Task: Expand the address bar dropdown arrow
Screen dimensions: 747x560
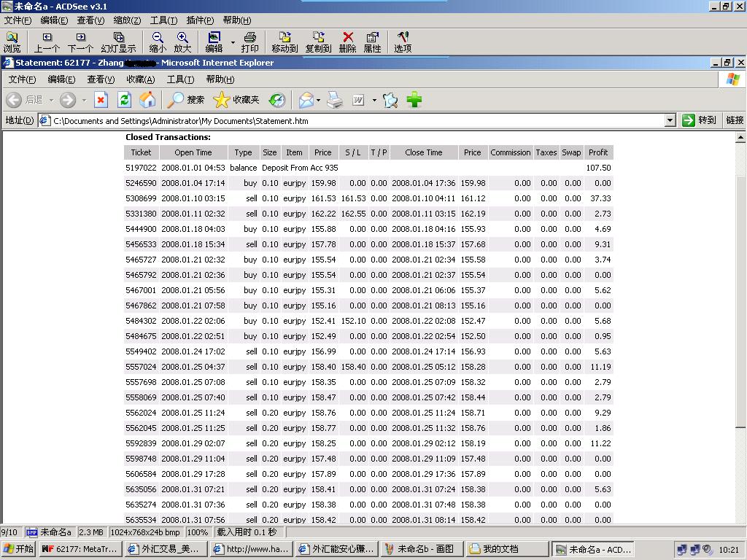Action: pos(670,120)
